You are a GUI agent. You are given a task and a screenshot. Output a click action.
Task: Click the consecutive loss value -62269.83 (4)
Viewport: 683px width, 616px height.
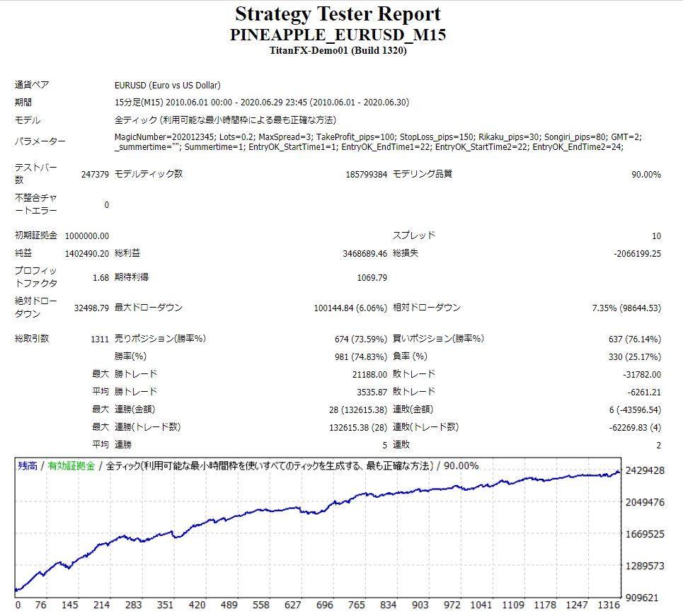[x=635, y=427]
